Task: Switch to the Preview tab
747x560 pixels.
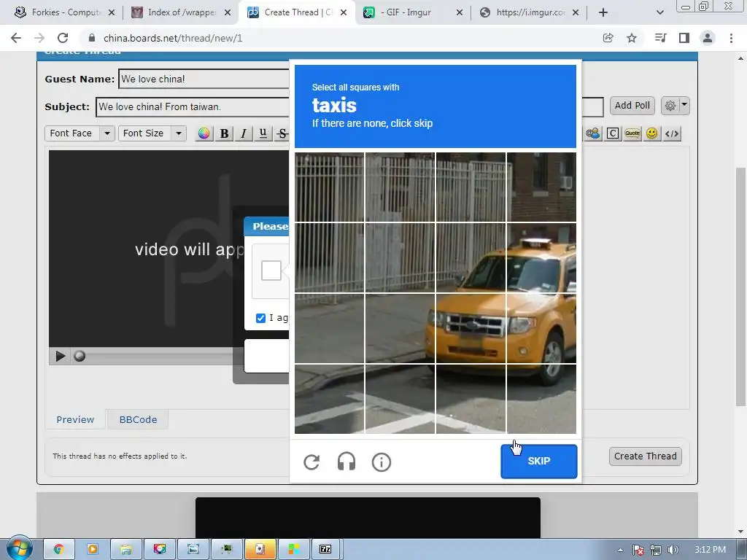Action: [75, 419]
